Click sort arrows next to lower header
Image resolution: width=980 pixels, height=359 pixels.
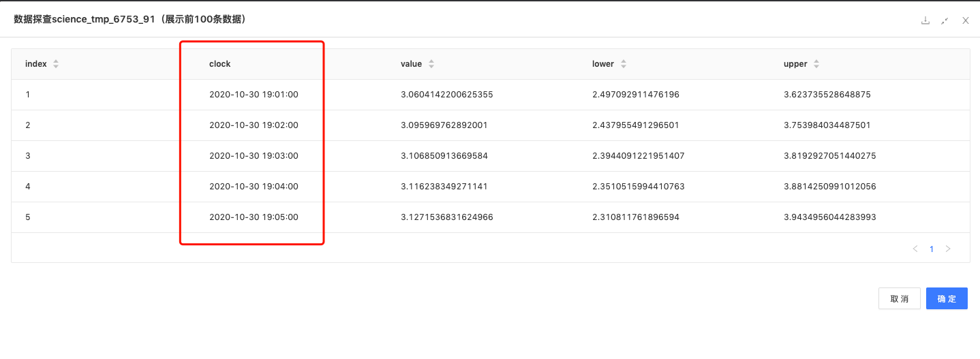pos(624,64)
